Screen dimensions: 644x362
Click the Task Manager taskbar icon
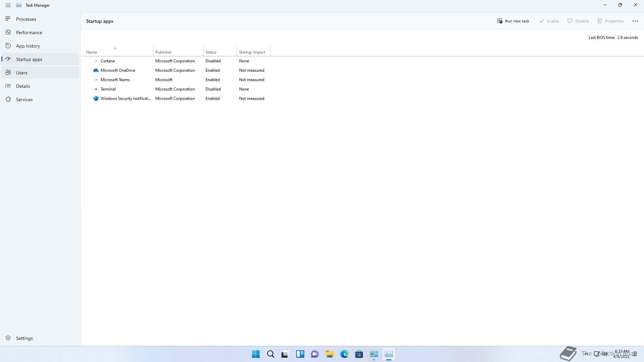(388, 354)
